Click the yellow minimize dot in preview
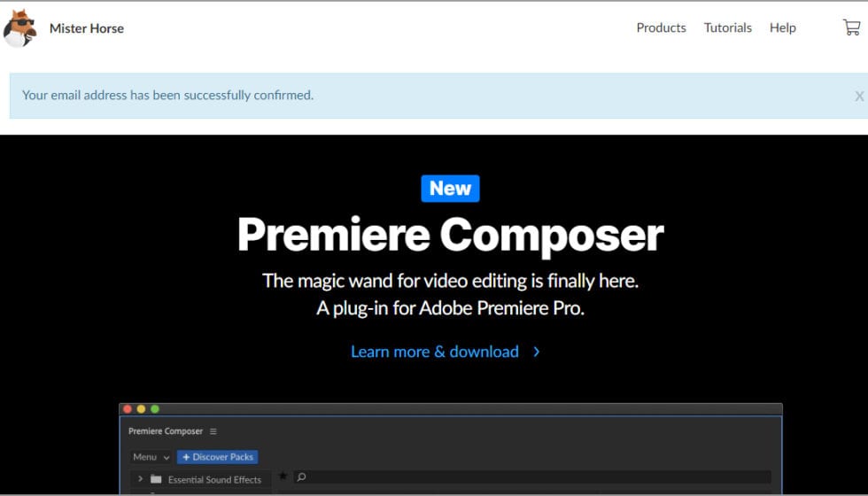 point(141,409)
